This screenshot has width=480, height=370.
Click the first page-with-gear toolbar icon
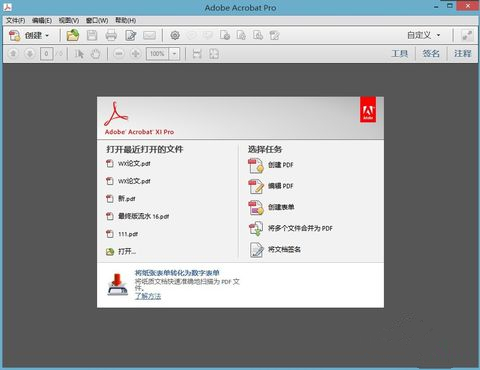(x=225, y=35)
